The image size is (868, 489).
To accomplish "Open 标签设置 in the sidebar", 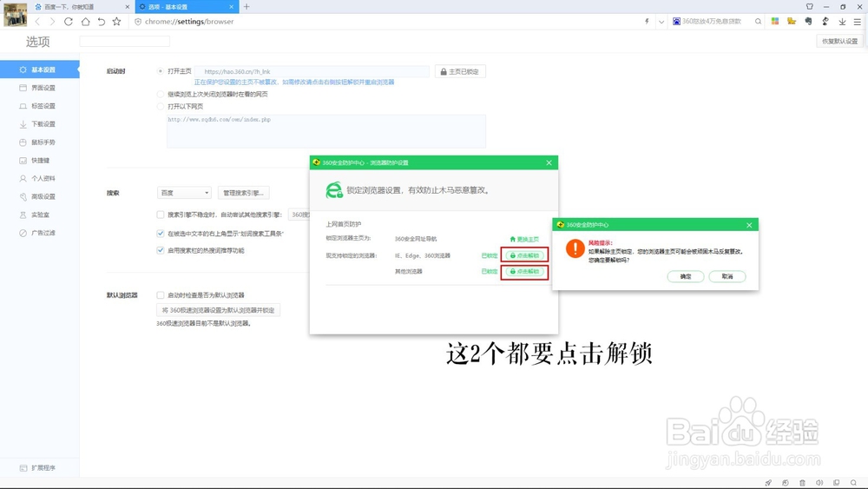I will point(39,106).
